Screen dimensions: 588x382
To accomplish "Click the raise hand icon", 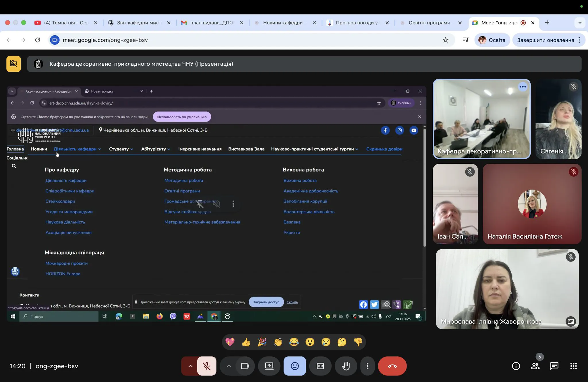I will click(x=346, y=366).
